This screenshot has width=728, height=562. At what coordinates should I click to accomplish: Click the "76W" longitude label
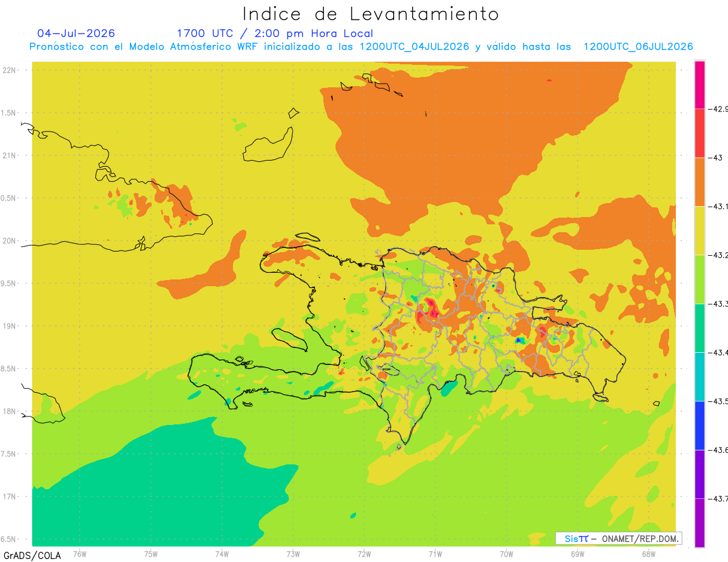tap(79, 554)
